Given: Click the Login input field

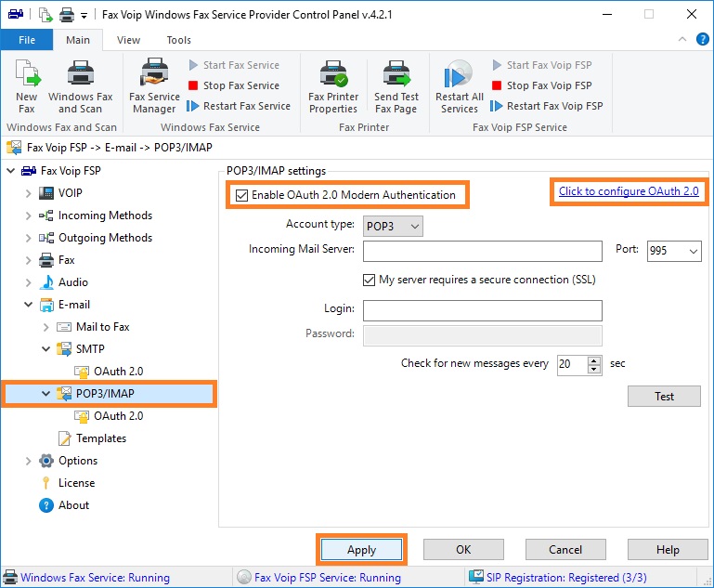Looking at the screenshot, I should click(482, 310).
